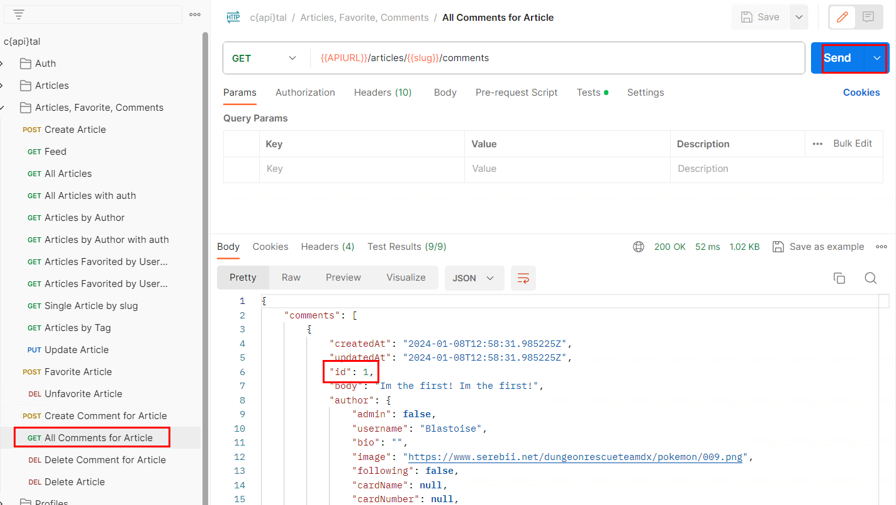Image resolution: width=896 pixels, height=505 pixels.
Task: Click the query param Key field
Action: click(362, 169)
